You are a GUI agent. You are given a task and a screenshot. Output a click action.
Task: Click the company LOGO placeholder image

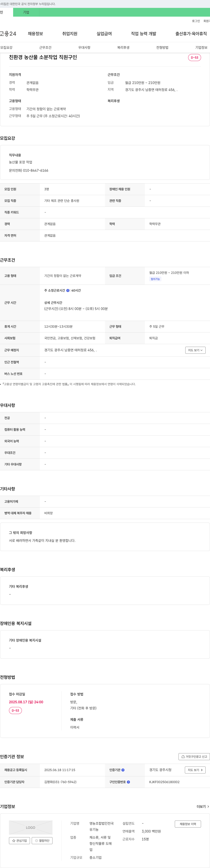pos(31,828)
